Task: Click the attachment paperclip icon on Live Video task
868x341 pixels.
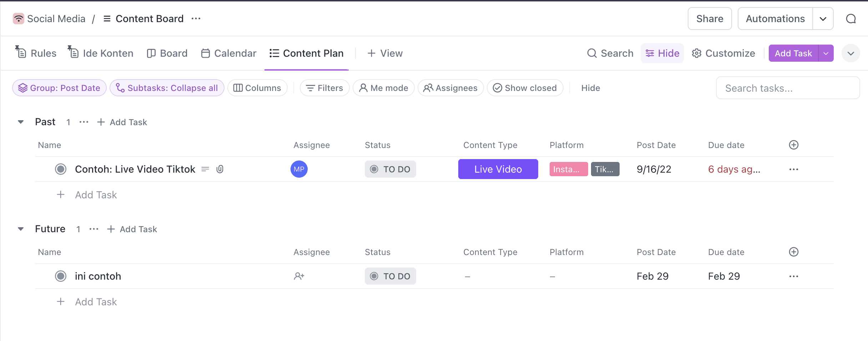Action: click(x=220, y=169)
